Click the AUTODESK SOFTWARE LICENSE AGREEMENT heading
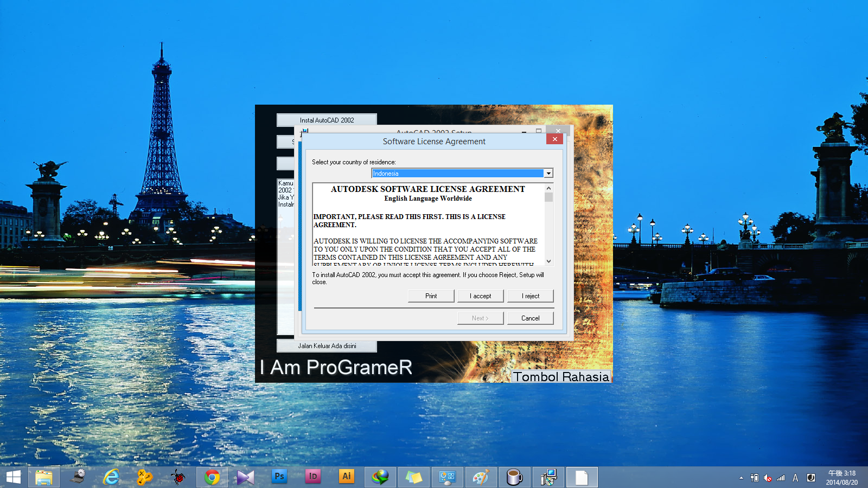 (x=428, y=189)
